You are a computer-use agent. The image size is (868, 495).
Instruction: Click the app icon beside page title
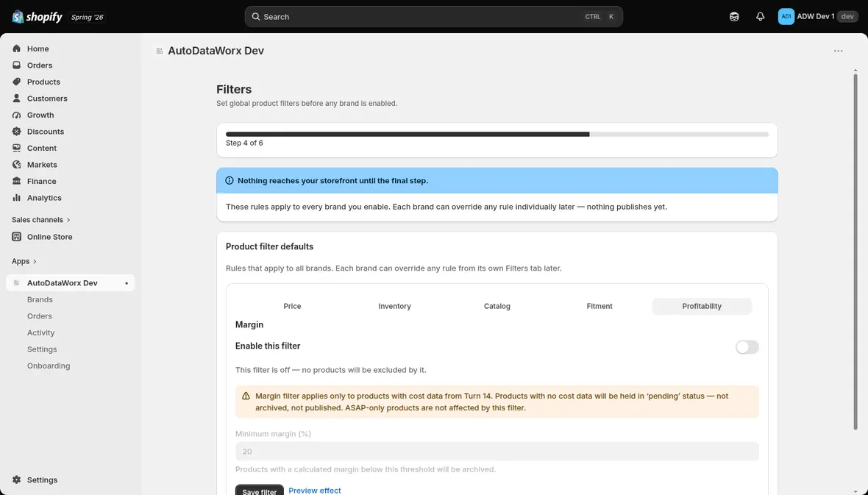(160, 51)
